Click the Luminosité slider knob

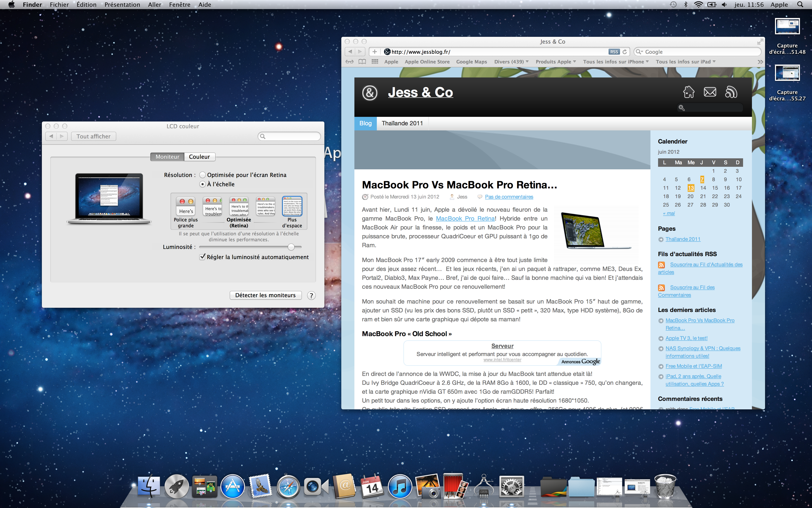(291, 247)
